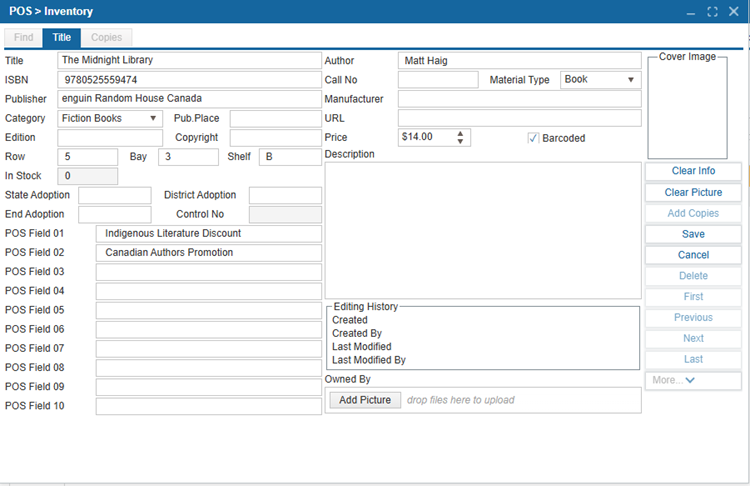
Task: Go to the Previous record
Action: point(693,318)
